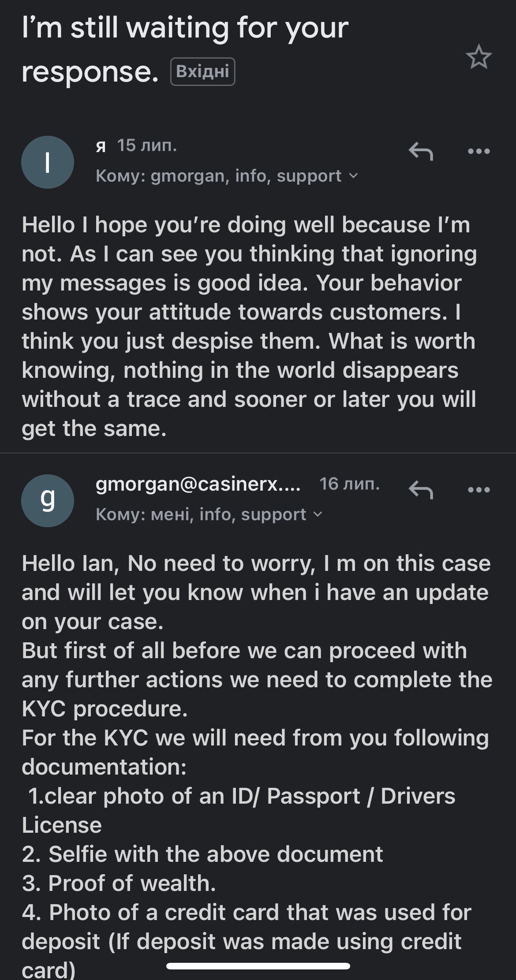Open the "g" avatar for gmorgan

tap(48, 500)
